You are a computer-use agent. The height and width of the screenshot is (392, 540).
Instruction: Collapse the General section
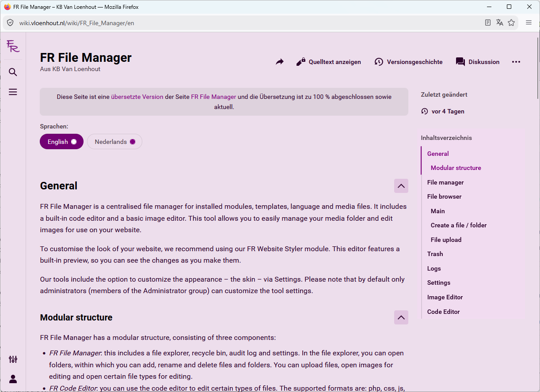pos(401,186)
